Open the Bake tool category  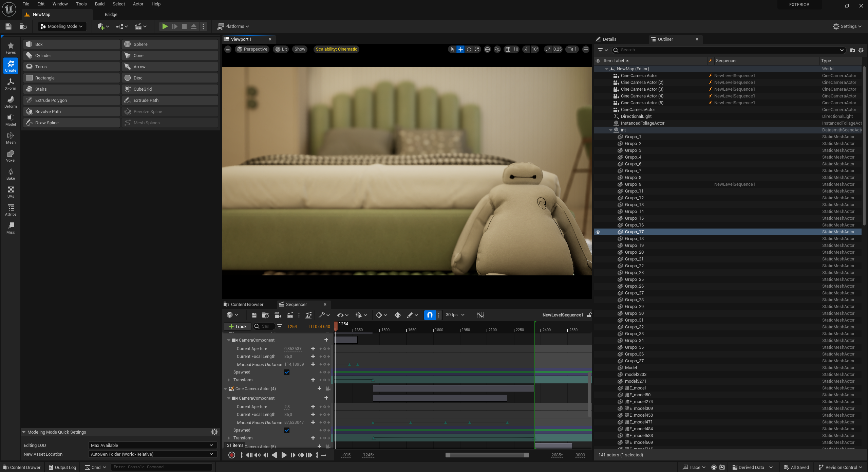(11, 174)
